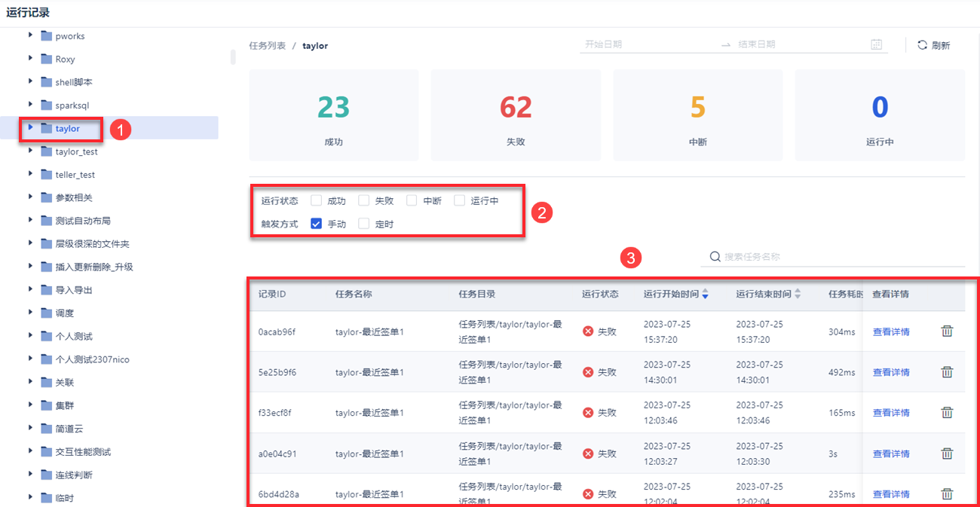The image size is (980, 507).
Task: Click the sparksql folder icon
Action: (46, 105)
